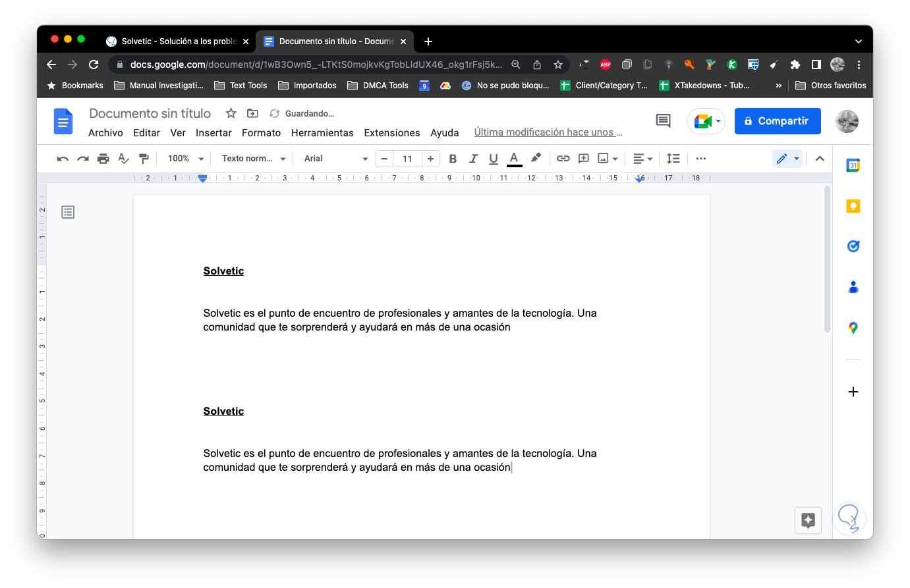This screenshot has width=910, height=588.
Task: Close the Documento sin título tab
Action: pyautogui.click(x=403, y=41)
